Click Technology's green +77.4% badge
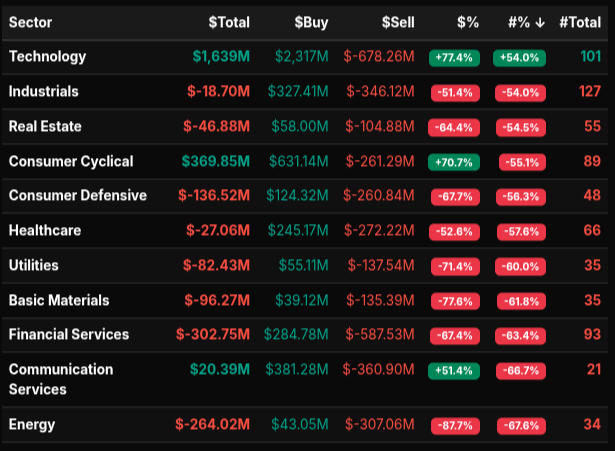 point(453,58)
